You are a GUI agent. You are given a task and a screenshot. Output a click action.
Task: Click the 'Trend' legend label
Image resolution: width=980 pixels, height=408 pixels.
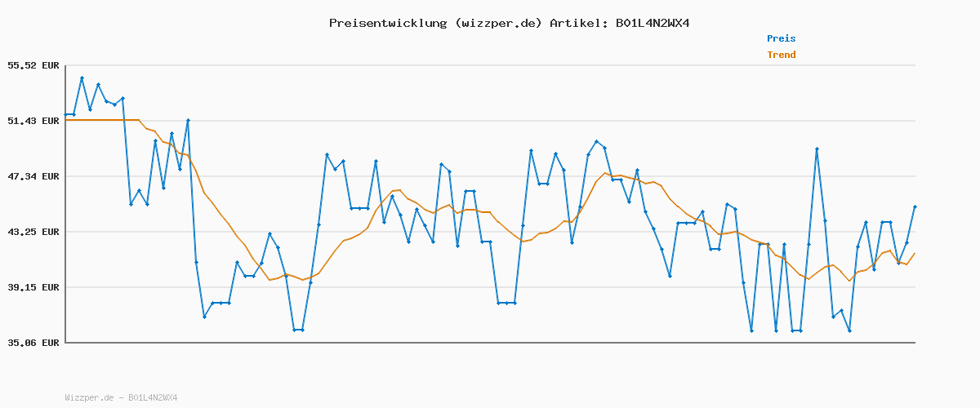coord(781,55)
